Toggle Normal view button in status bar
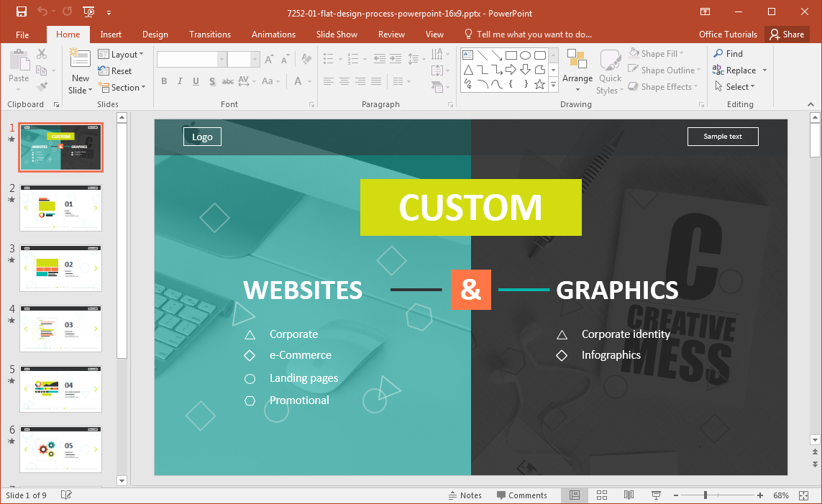822x504 pixels. (x=575, y=495)
